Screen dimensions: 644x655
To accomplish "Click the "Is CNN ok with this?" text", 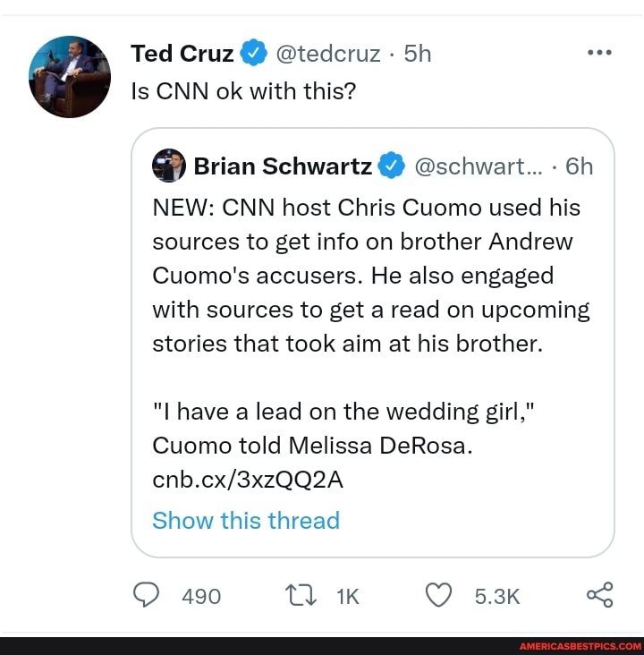I will point(243,90).
